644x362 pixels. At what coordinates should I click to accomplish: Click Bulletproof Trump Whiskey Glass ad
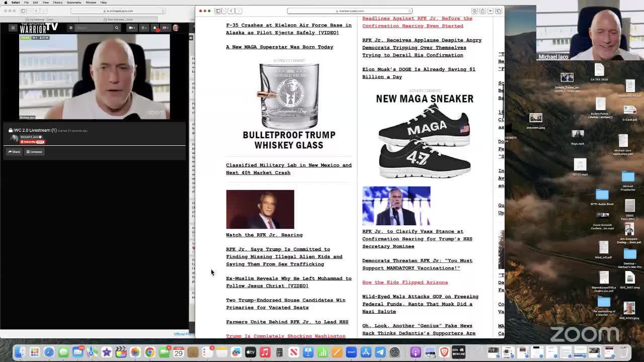point(289,106)
